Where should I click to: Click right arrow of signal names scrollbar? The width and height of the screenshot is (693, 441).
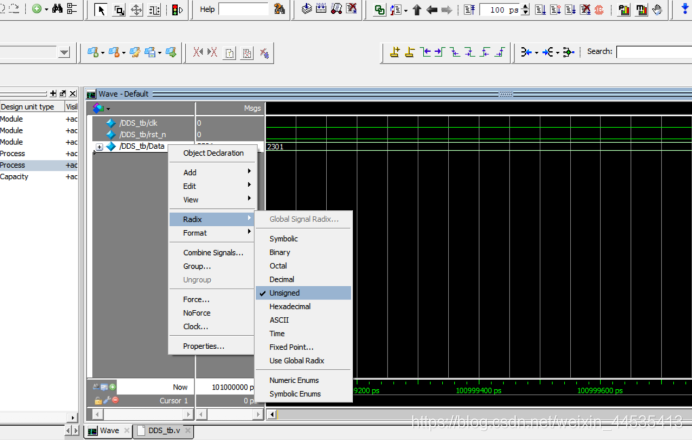[188, 414]
